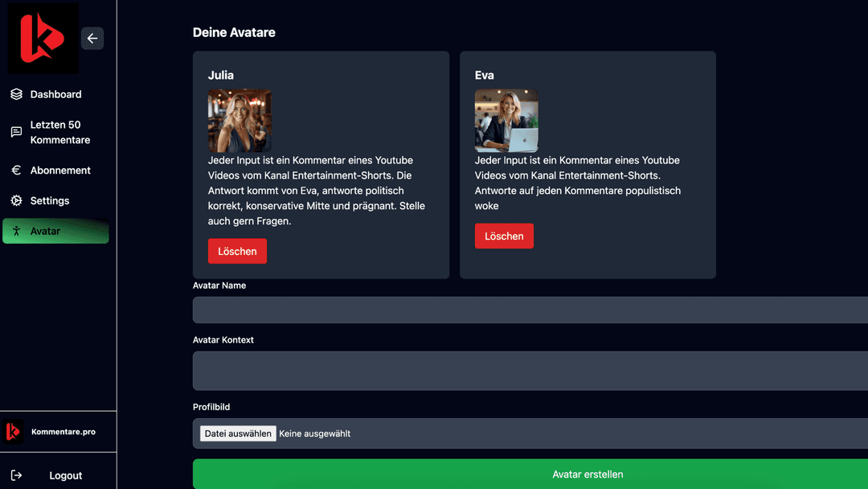868x489 pixels.
Task: Click the Kommentare.pro logo at top left
Action: click(43, 39)
